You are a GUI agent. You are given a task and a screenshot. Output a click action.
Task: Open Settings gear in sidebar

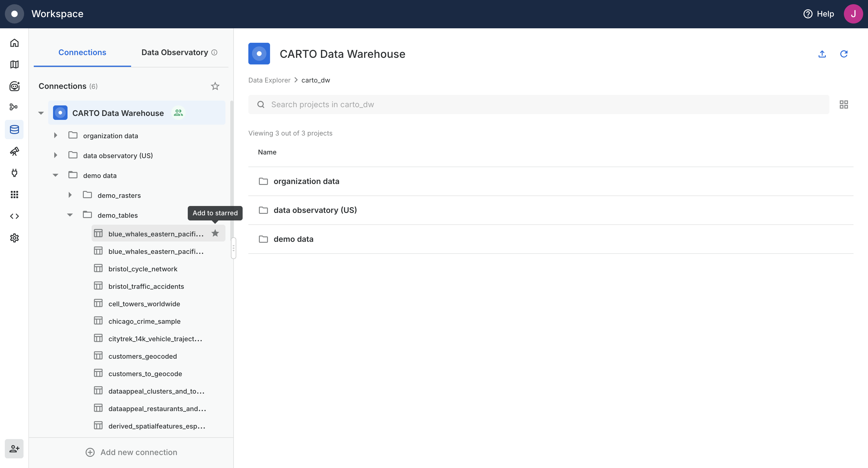pos(14,238)
